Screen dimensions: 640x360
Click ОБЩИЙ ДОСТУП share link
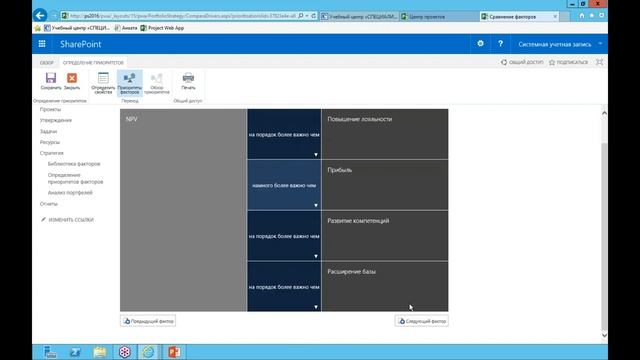pyautogui.click(x=522, y=62)
